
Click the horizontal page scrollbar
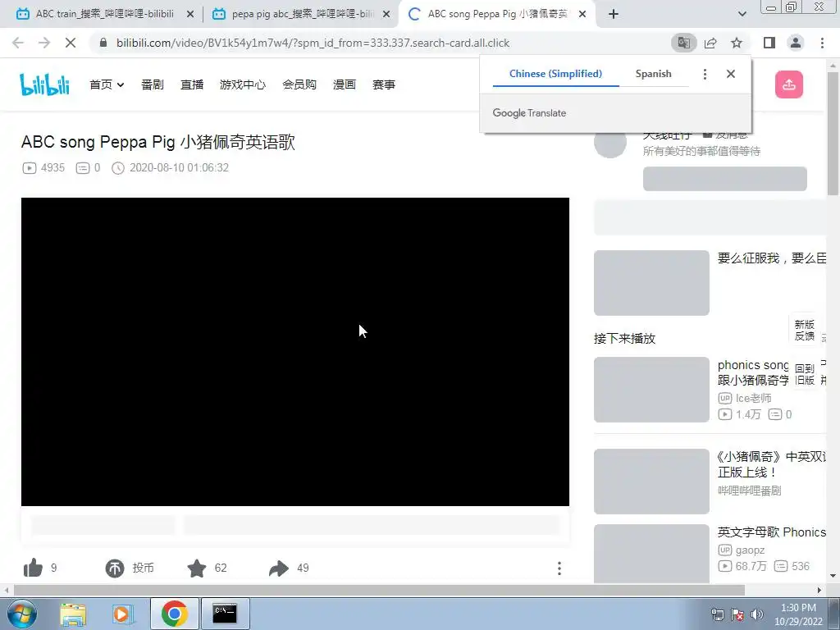(379, 590)
